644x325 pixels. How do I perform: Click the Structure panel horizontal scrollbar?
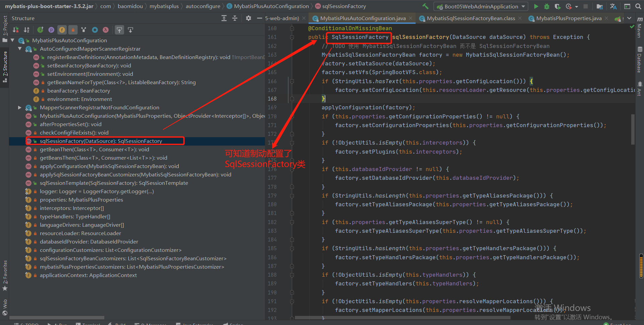point(57,317)
